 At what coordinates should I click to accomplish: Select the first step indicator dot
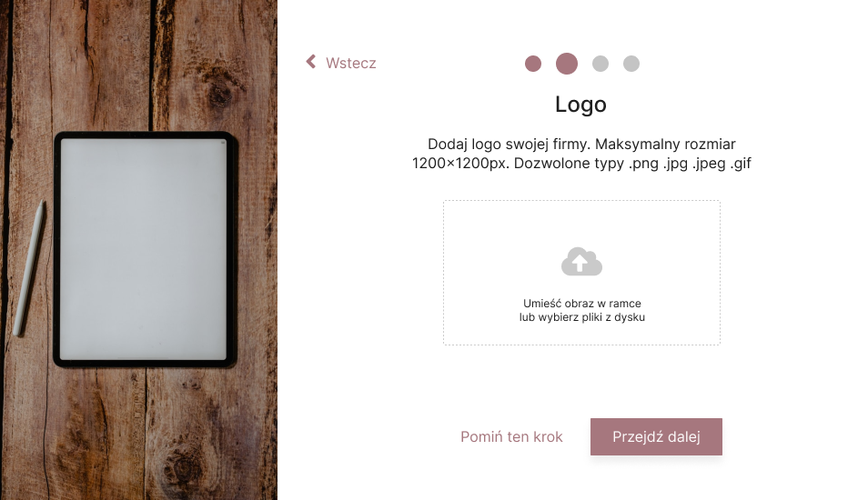pyautogui.click(x=533, y=64)
